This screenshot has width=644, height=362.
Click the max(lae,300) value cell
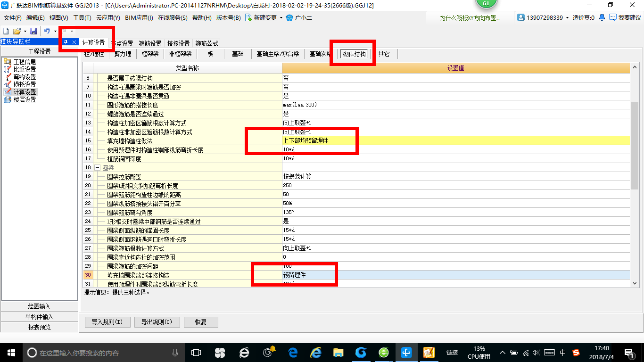pos(456,105)
